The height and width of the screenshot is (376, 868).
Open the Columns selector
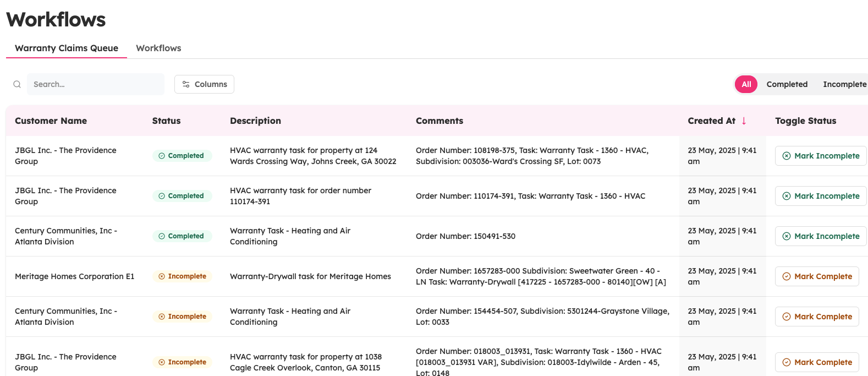tap(204, 84)
